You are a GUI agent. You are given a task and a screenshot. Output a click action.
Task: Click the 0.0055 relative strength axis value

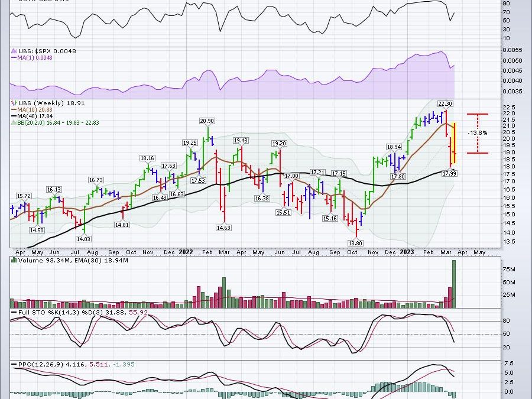pyautogui.click(x=512, y=50)
